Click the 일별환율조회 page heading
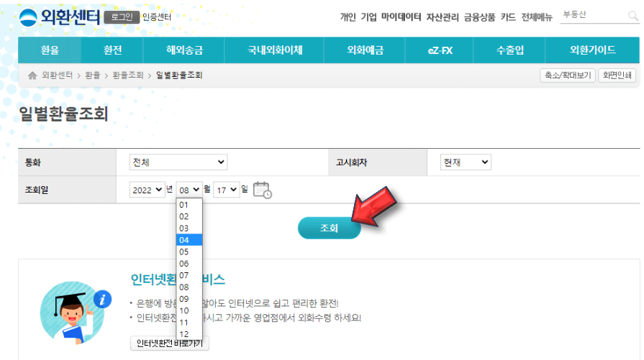 [x=63, y=114]
